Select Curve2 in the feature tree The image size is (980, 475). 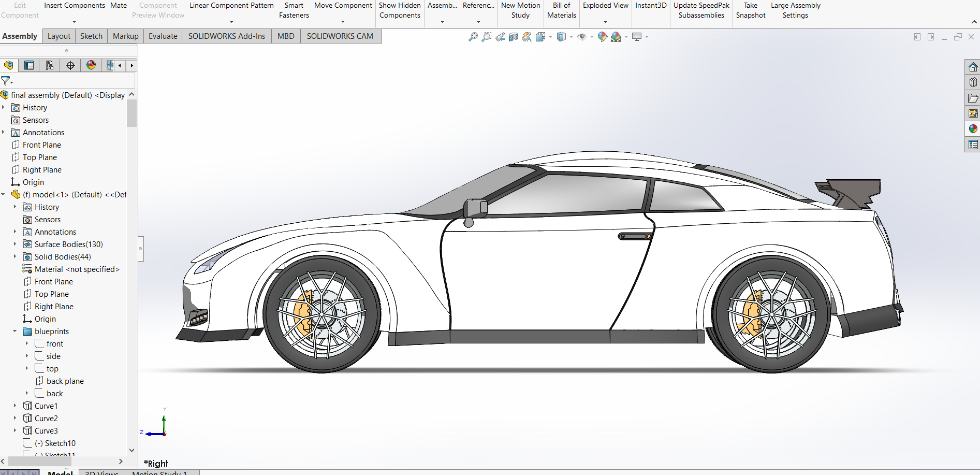click(46, 419)
